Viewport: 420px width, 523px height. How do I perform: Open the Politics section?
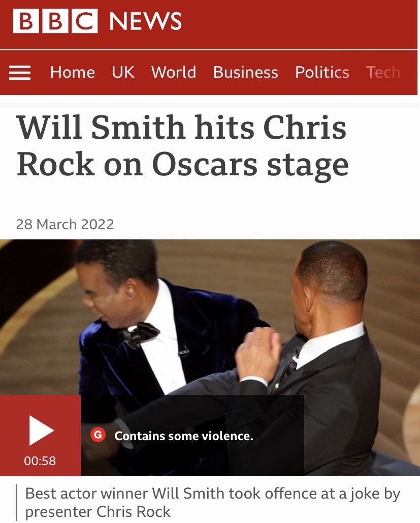322,72
